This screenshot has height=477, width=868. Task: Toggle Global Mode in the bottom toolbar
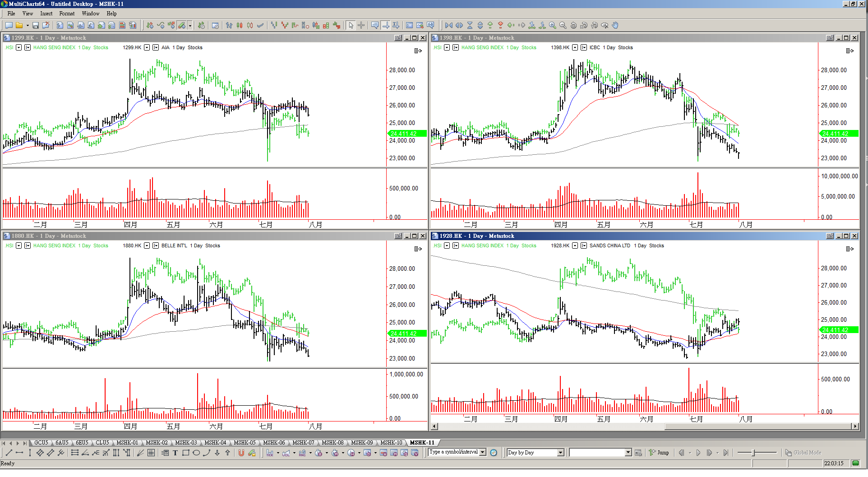tap(803, 453)
